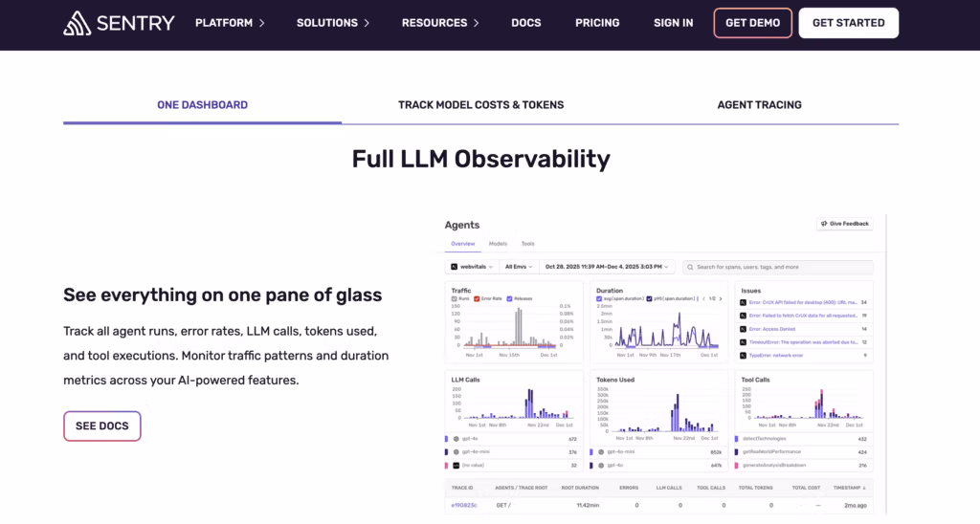980x524 pixels.
Task: Expand the Platform menu in navbar
Action: pyautogui.click(x=230, y=23)
